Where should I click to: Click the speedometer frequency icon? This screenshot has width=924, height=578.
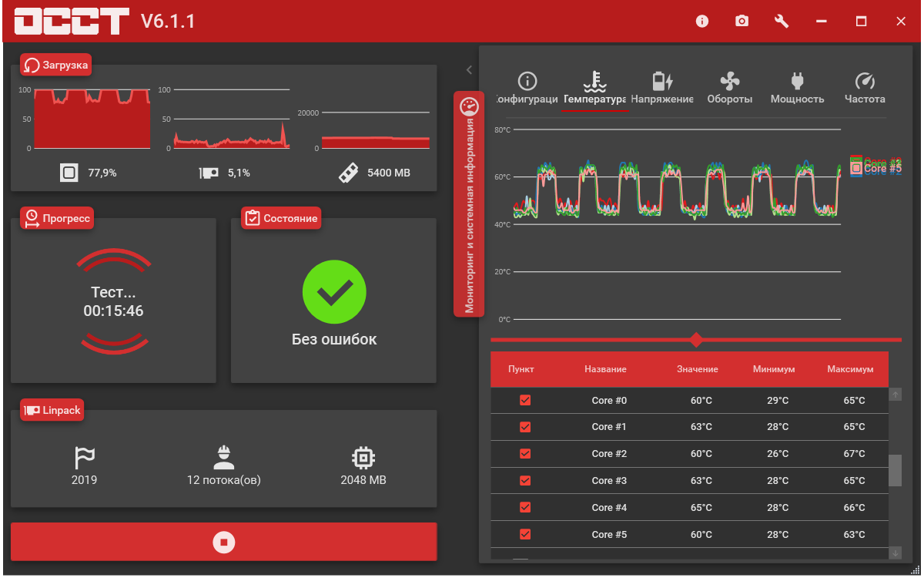[x=865, y=81]
